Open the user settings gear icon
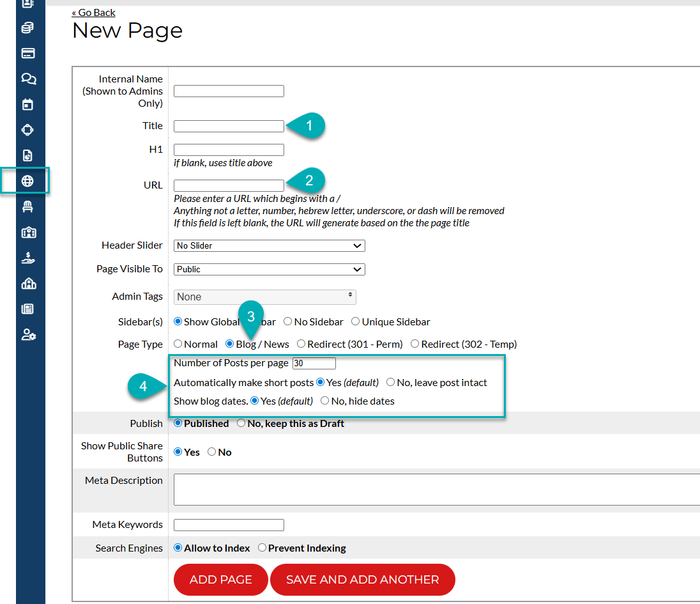 click(28, 334)
